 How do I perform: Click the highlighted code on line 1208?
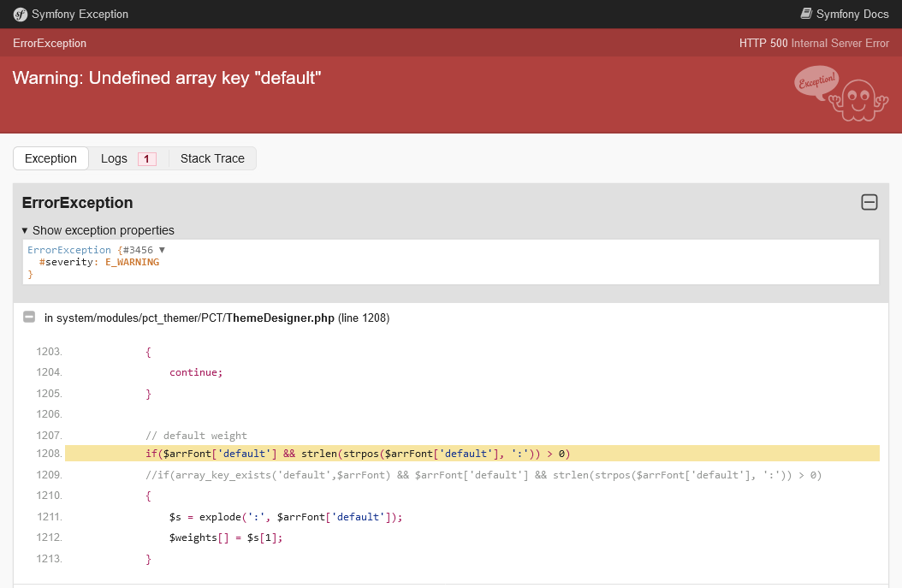click(358, 454)
